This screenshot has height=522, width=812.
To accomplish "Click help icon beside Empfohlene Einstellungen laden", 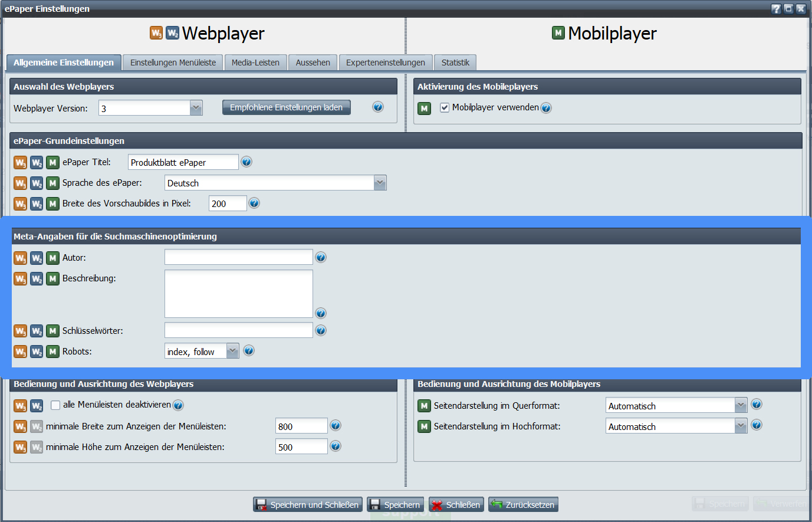I will (x=378, y=107).
